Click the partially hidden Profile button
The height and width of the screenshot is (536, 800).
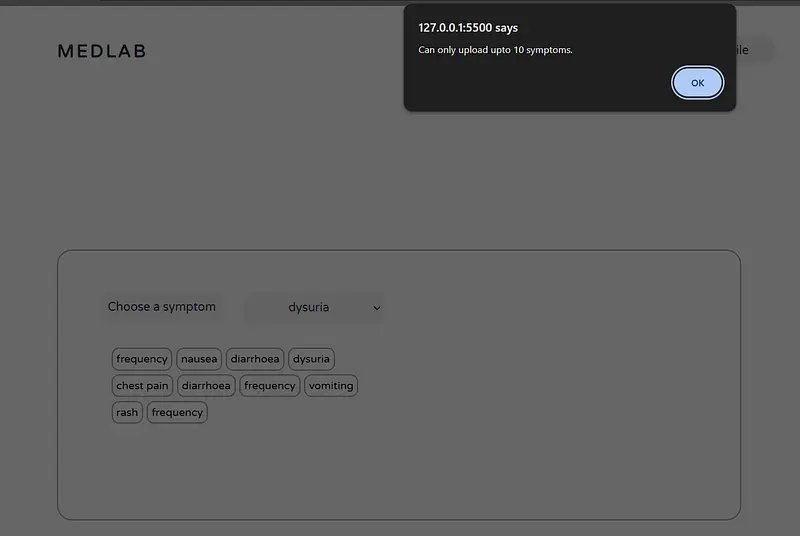point(754,50)
